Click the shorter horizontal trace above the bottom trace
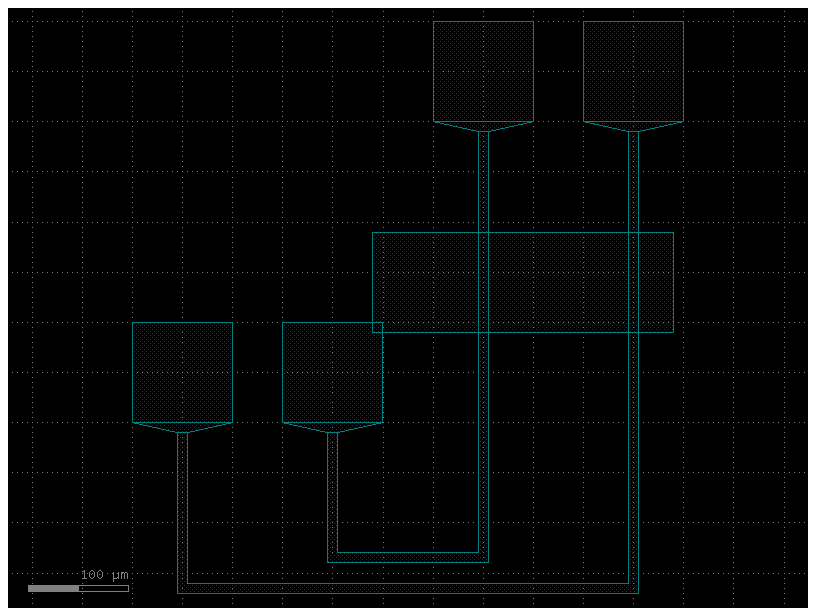 tap(408, 557)
